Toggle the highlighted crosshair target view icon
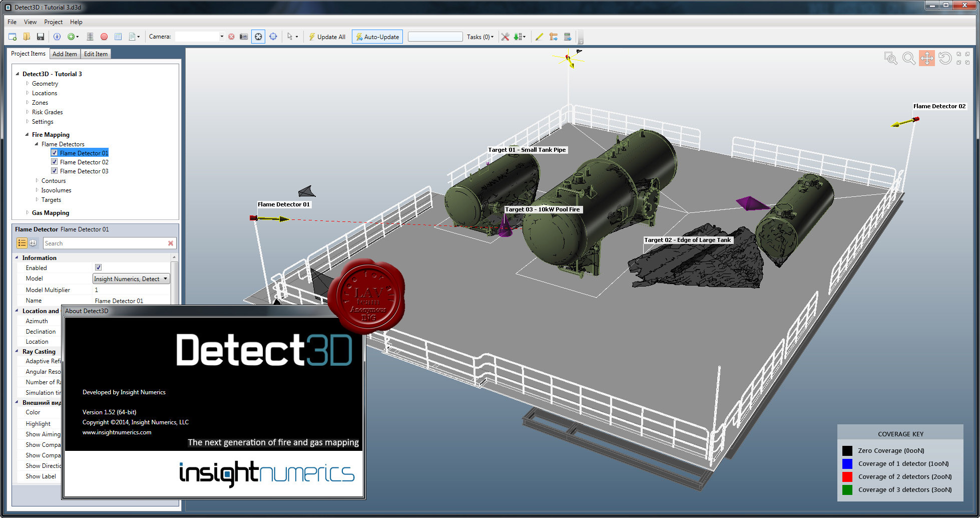 258,37
